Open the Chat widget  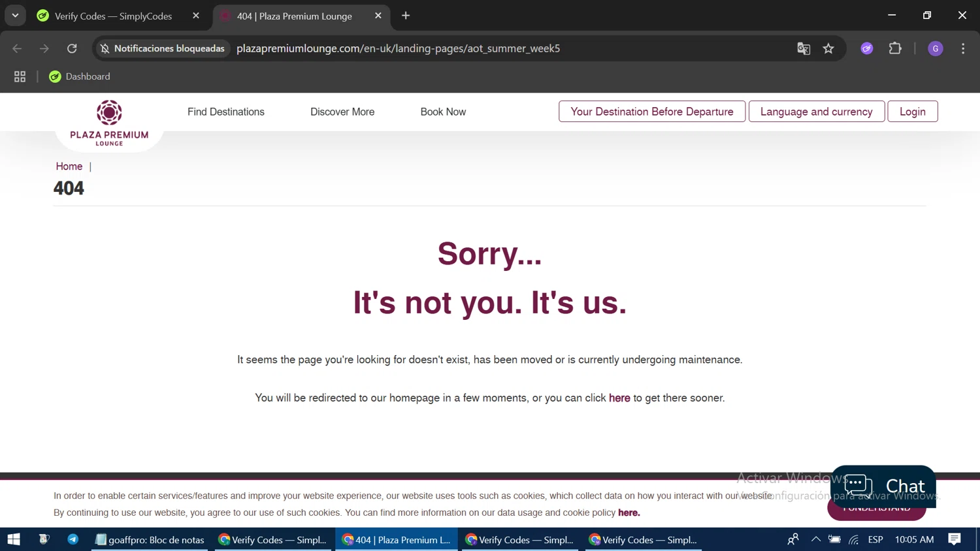[x=883, y=486]
